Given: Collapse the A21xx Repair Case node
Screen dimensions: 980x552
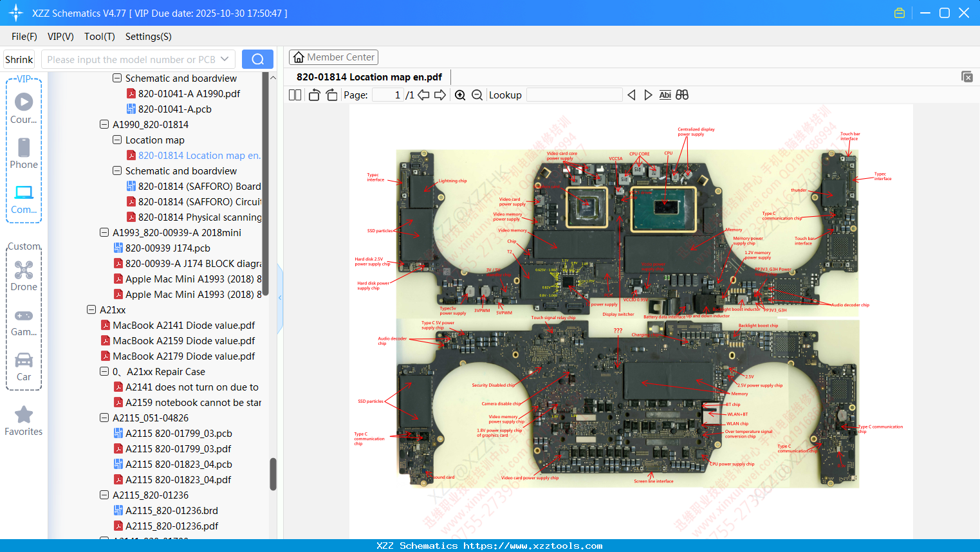Looking at the screenshot, I should click(x=104, y=371).
